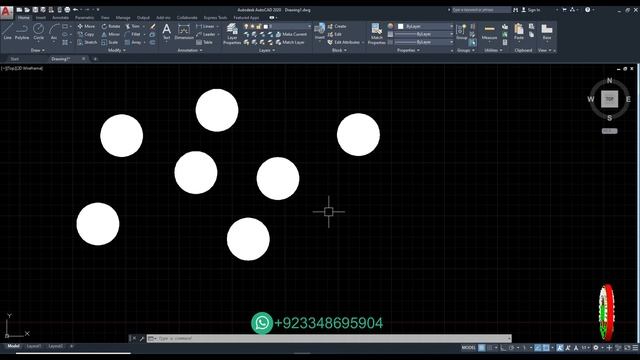
Task: Click the Move tool
Action: [86, 26]
